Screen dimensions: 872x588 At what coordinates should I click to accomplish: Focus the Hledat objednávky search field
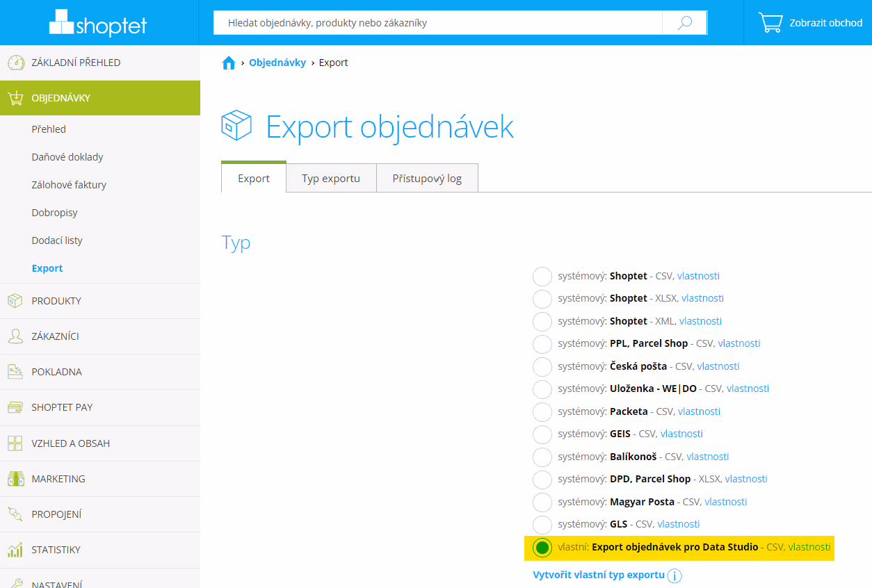point(438,23)
